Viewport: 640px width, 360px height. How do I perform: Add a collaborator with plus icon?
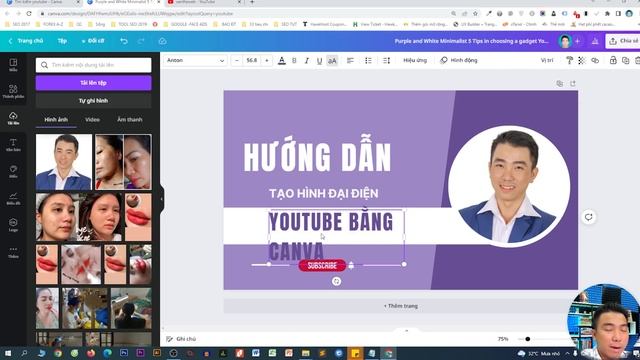(x=578, y=41)
